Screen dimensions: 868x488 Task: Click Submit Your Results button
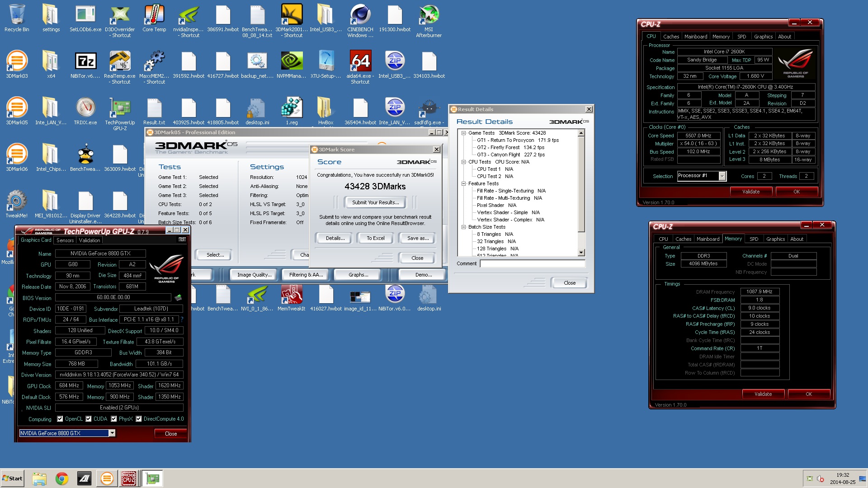click(x=375, y=202)
